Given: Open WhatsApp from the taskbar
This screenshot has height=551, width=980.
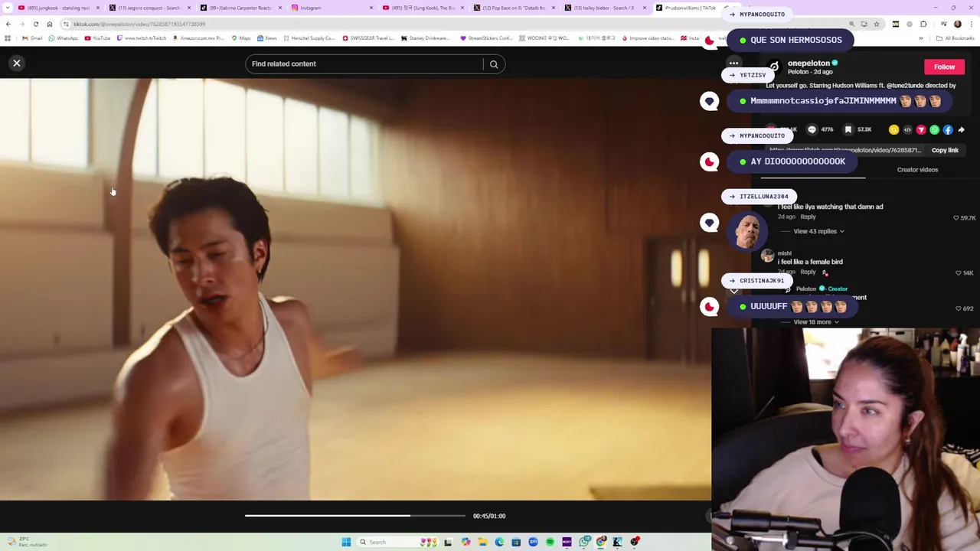Looking at the screenshot, I should [584, 542].
